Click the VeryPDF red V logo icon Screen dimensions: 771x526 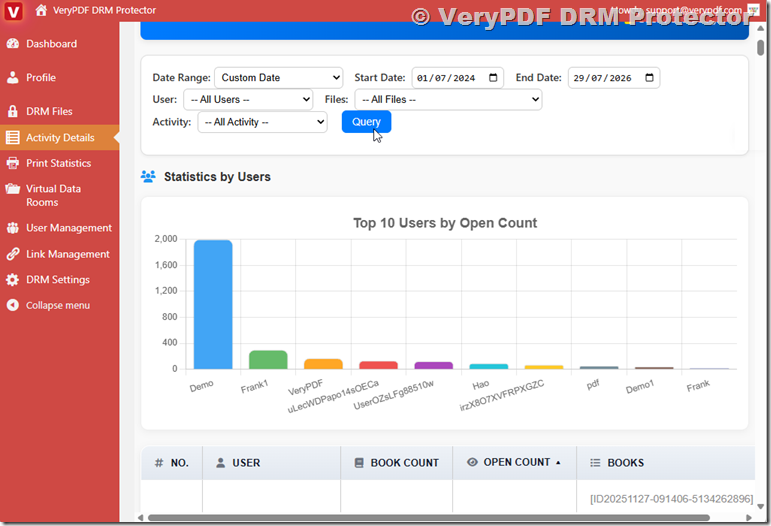[13, 11]
